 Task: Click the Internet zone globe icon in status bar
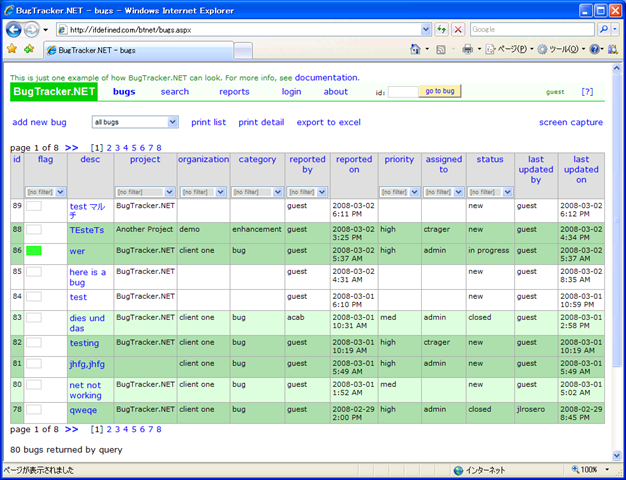click(x=458, y=470)
